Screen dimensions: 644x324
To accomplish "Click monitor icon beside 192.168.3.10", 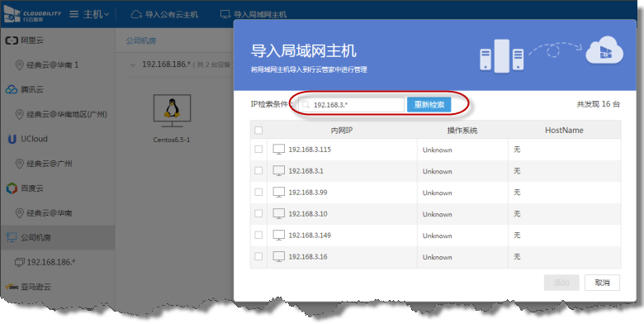I will (x=279, y=213).
